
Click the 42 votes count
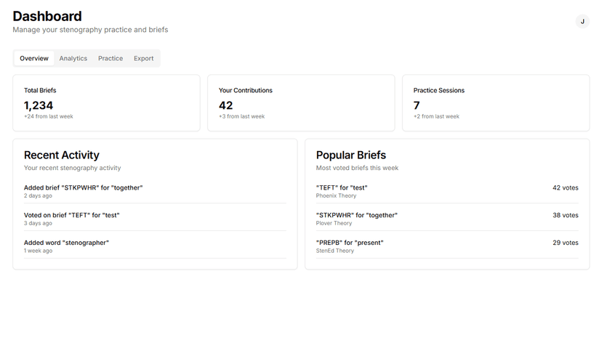point(565,187)
